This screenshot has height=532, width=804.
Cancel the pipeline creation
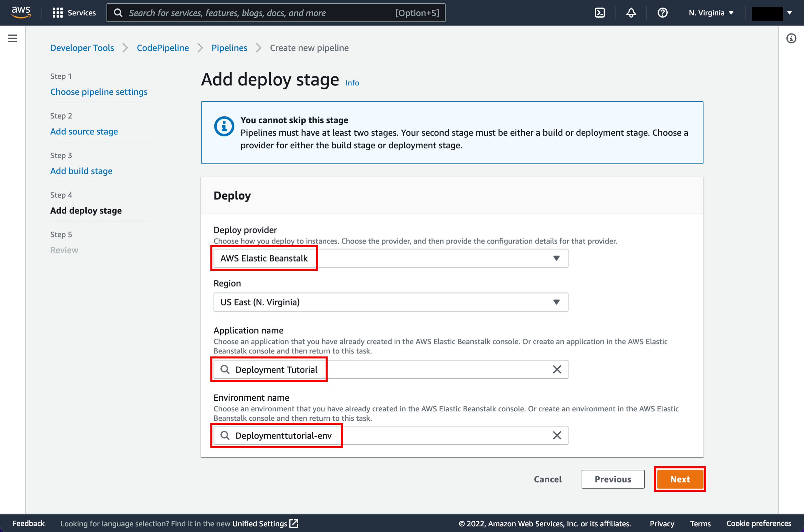click(547, 479)
